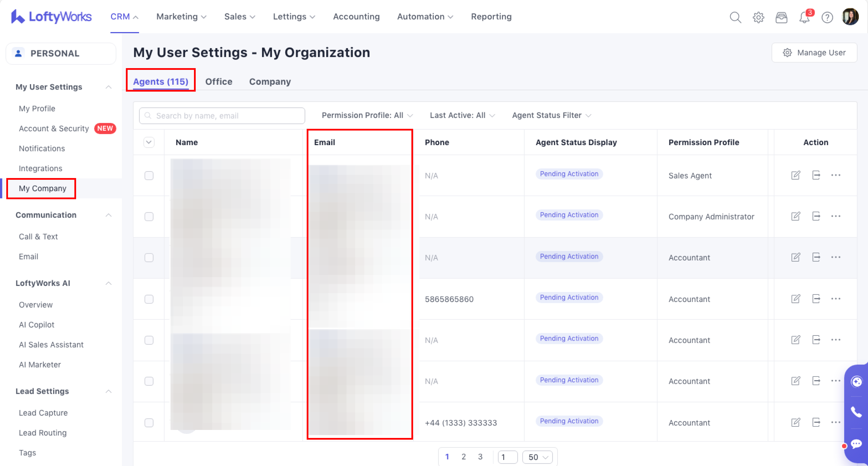Expand the Permission Profile filter dropdown
868x466 pixels.
pos(367,115)
